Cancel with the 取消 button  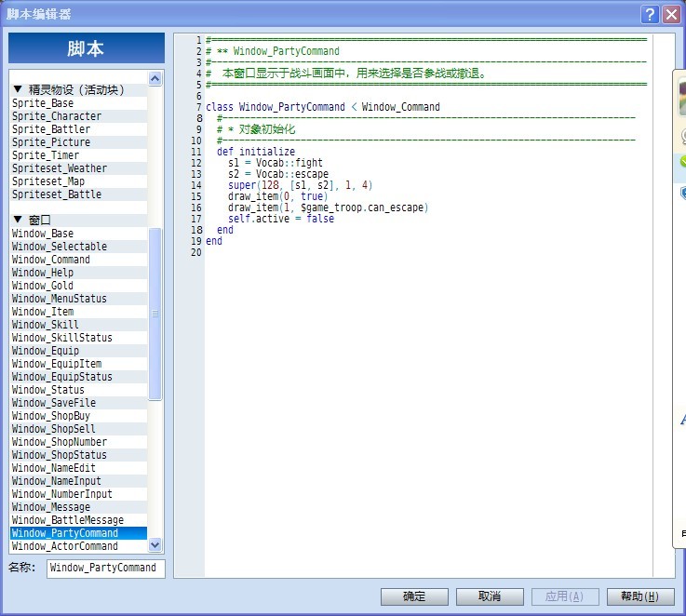pos(490,596)
